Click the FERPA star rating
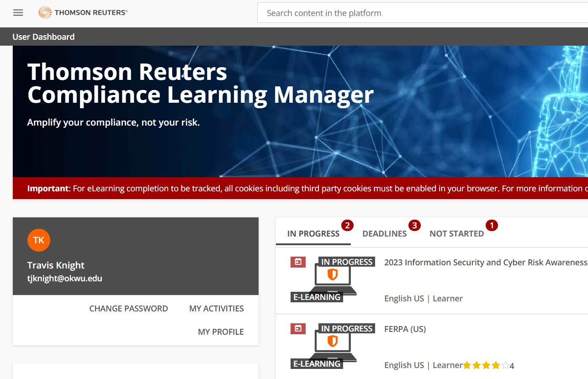The width and height of the screenshot is (588, 379). 486,365
